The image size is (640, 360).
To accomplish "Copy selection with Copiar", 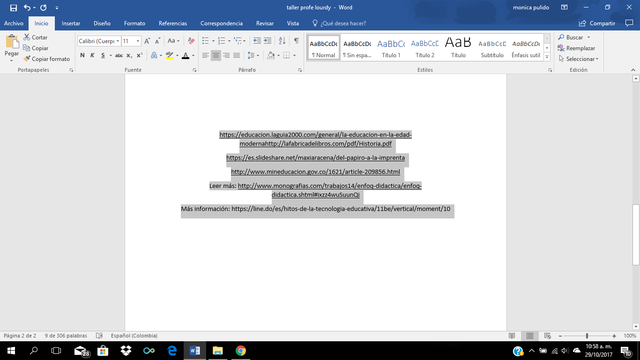I will pos(36,48).
